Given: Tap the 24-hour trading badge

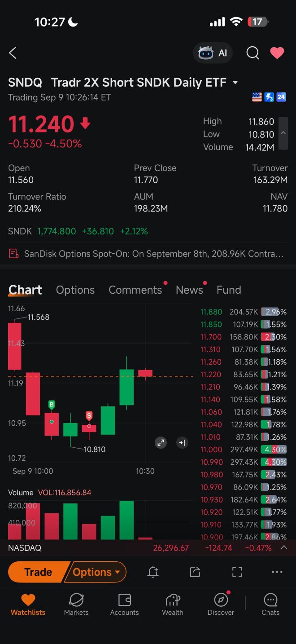Looking at the screenshot, I should click(281, 97).
